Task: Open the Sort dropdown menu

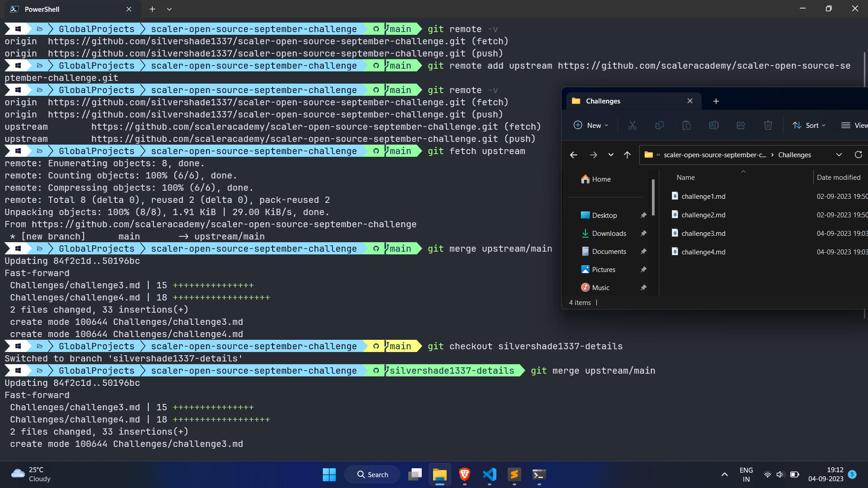Action: [x=809, y=125]
